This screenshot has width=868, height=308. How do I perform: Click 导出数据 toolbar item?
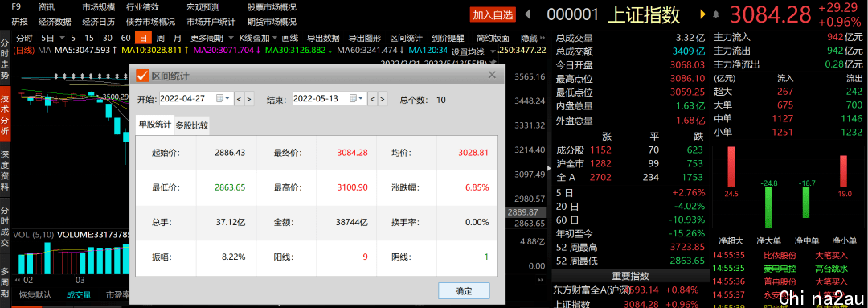pyautogui.click(x=323, y=39)
